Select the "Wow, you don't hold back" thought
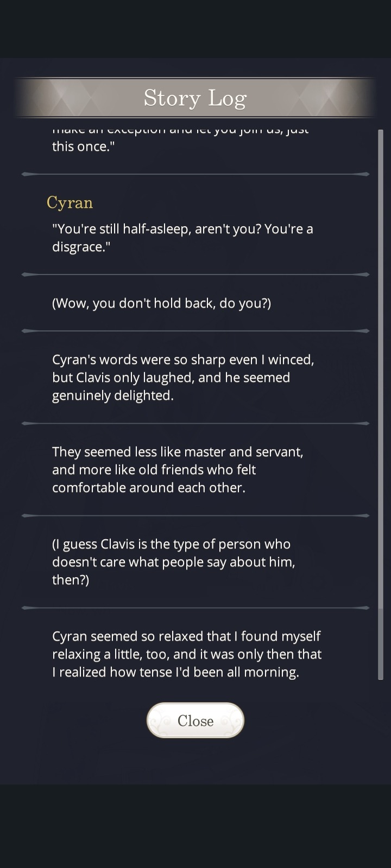391x868 pixels. click(161, 303)
